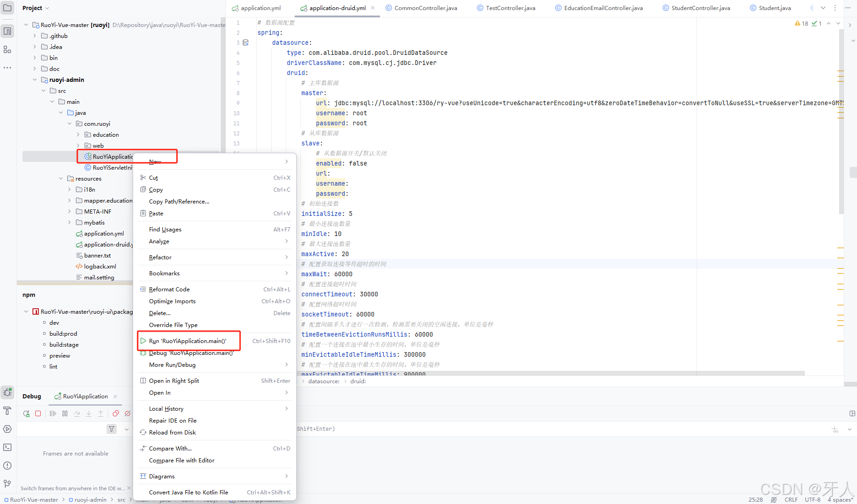Image resolution: width=857 pixels, height=504 pixels.
Task: Expand the .github folder
Action: pyautogui.click(x=34, y=36)
